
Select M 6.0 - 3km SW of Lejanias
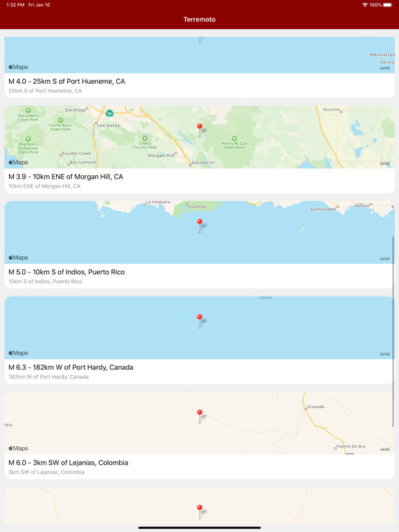tap(68, 463)
